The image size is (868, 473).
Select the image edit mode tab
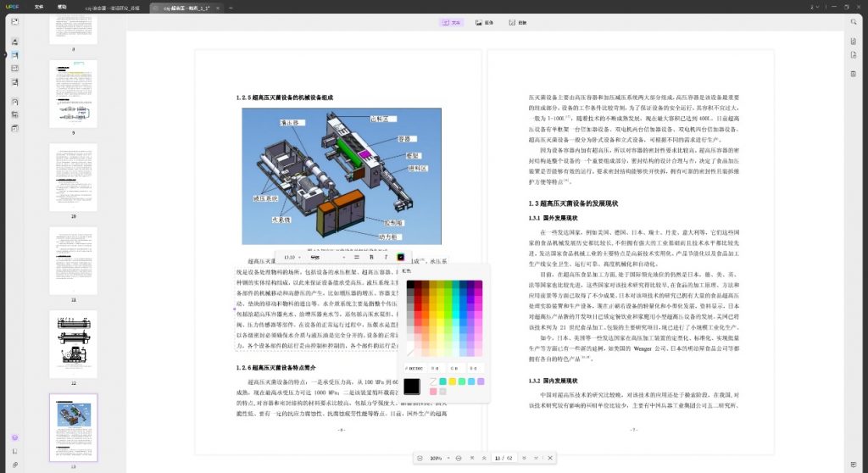(x=484, y=23)
